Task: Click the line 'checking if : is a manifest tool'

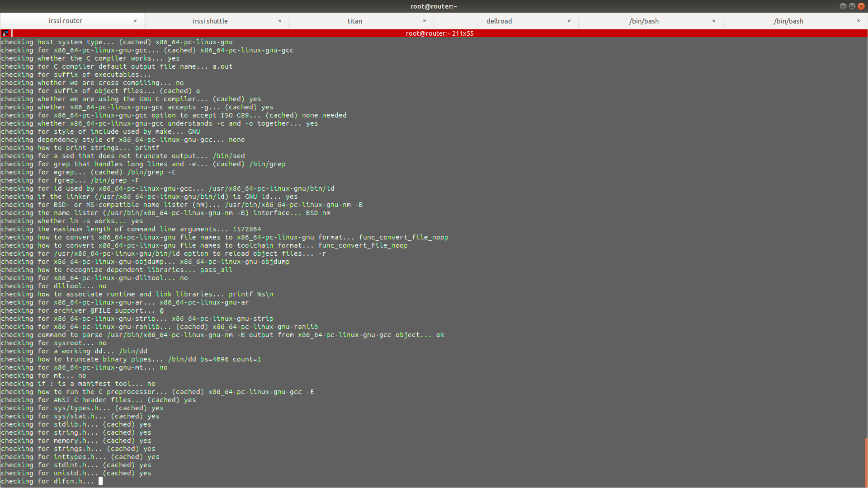Action: pyautogui.click(x=78, y=384)
